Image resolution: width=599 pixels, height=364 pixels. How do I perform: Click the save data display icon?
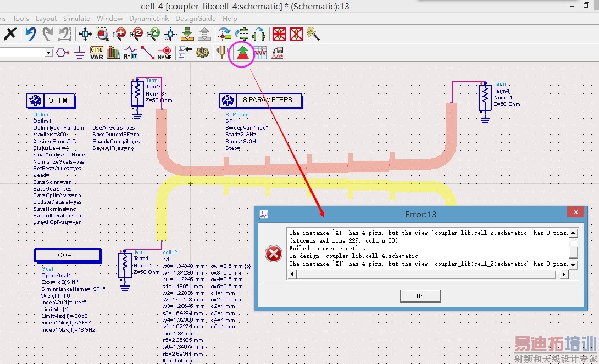coord(277,53)
